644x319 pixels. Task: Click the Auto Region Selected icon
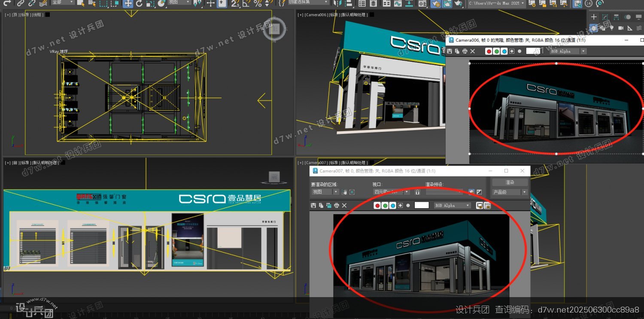click(352, 192)
